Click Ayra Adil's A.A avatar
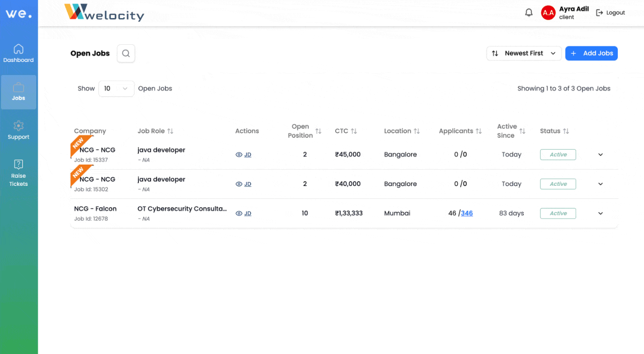This screenshot has width=644, height=354. (x=548, y=13)
